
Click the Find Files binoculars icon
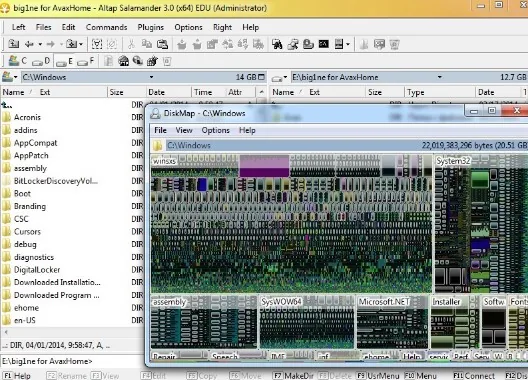click(x=277, y=44)
